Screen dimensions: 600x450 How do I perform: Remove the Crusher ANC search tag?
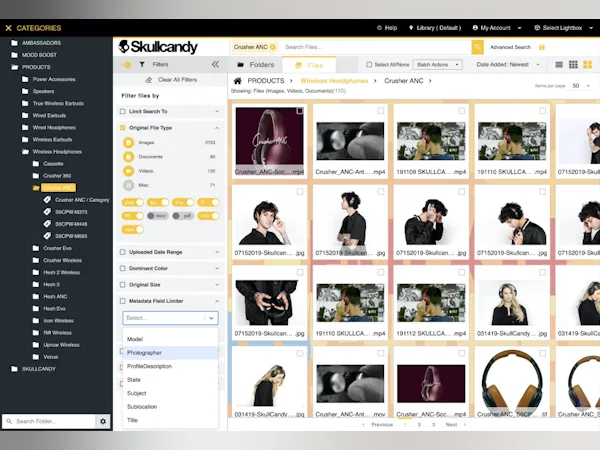(273, 47)
